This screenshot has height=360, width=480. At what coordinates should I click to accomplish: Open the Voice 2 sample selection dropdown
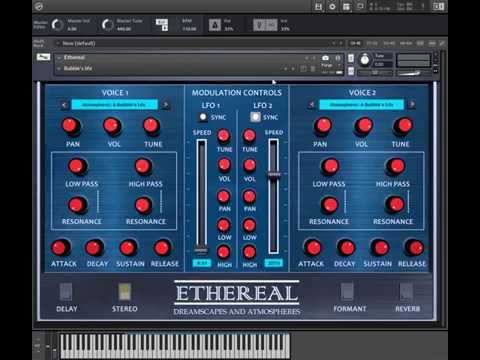coord(362,105)
